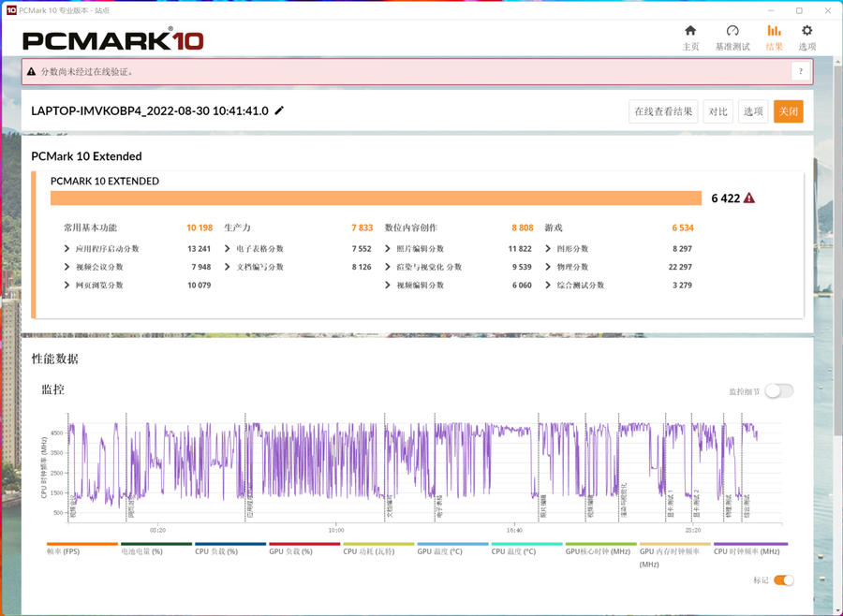Click the pencil icon to rename result
The image size is (843, 616).
279,110
